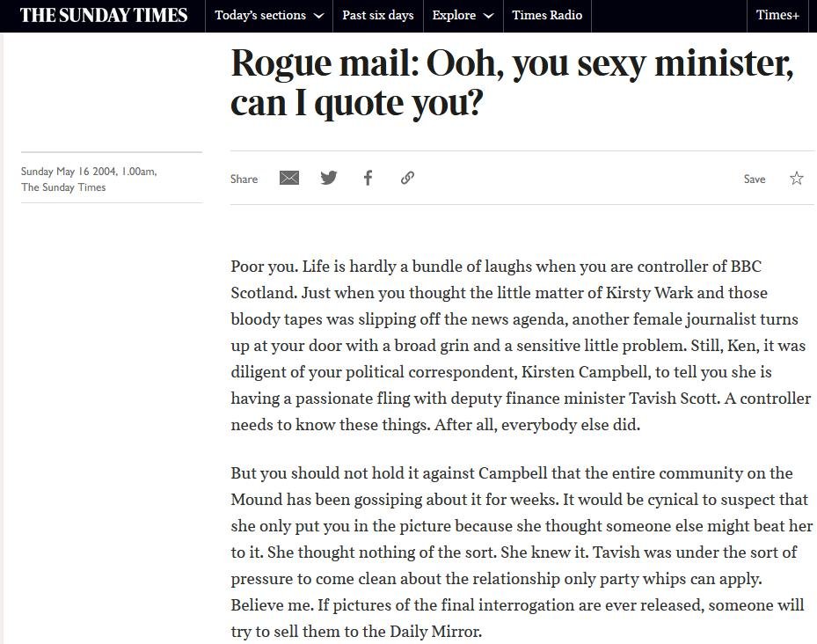Image resolution: width=817 pixels, height=644 pixels.
Task: Click the paragraph beginning But you should
Action: tap(520, 552)
